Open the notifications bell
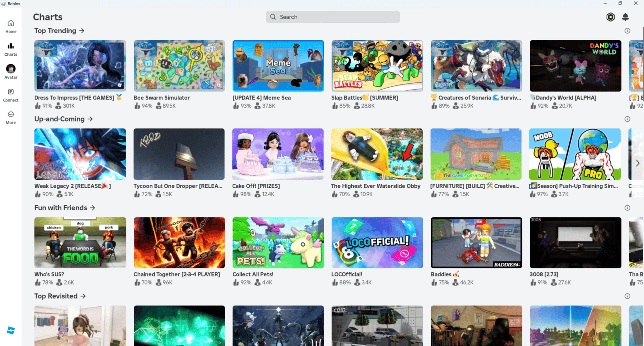 (625, 17)
